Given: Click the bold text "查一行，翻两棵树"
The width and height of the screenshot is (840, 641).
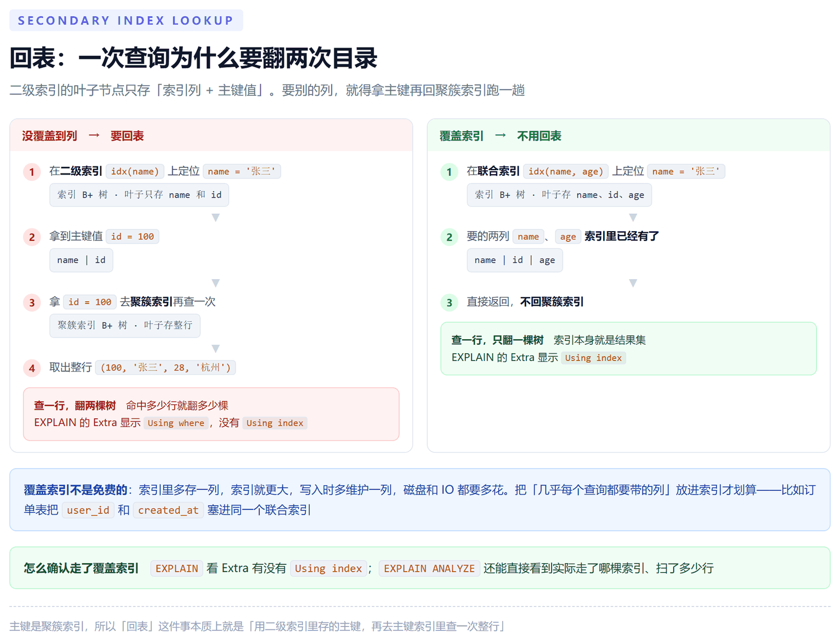Looking at the screenshot, I should (75, 405).
